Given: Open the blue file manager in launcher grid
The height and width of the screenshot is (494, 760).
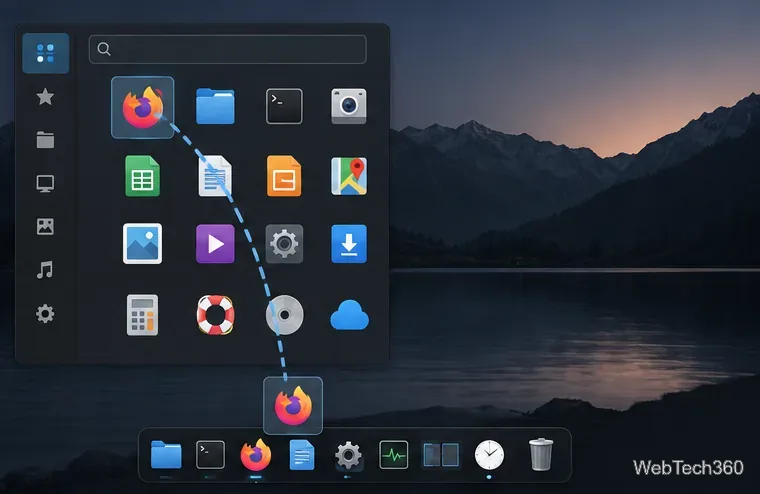Looking at the screenshot, I should pos(215,106).
